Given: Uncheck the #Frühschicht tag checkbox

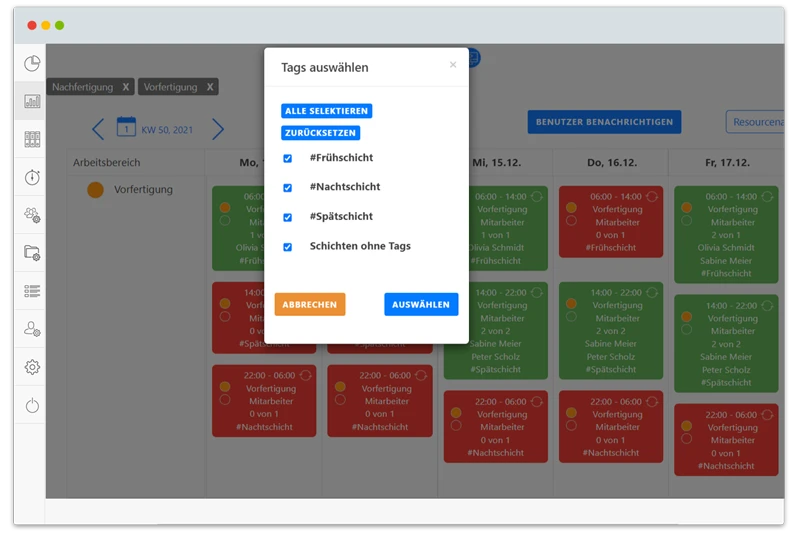Looking at the screenshot, I should (288, 158).
